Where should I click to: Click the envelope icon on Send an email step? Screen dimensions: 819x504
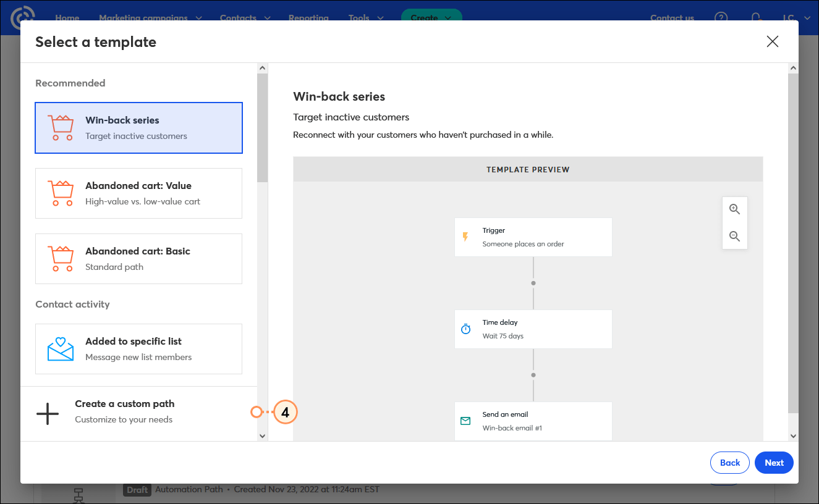tap(465, 421)
